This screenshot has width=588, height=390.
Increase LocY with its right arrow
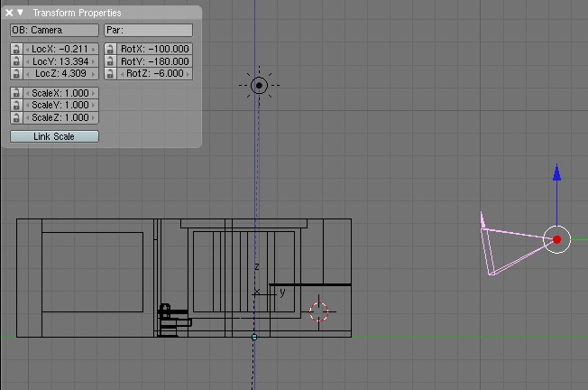click(94, 61)
